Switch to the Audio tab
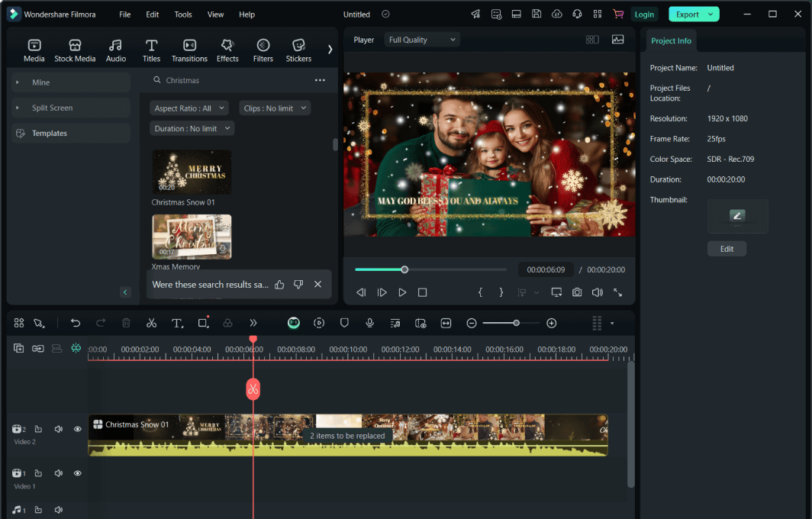The image size is (812, 519). [115, 51]
